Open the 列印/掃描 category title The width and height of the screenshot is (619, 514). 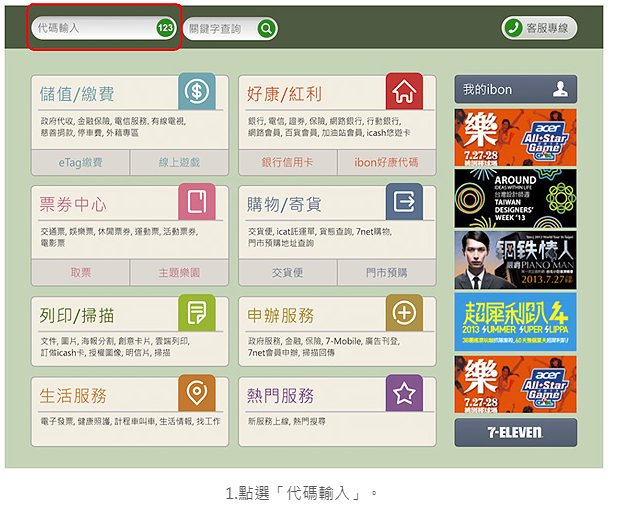[x=77, y=316]
